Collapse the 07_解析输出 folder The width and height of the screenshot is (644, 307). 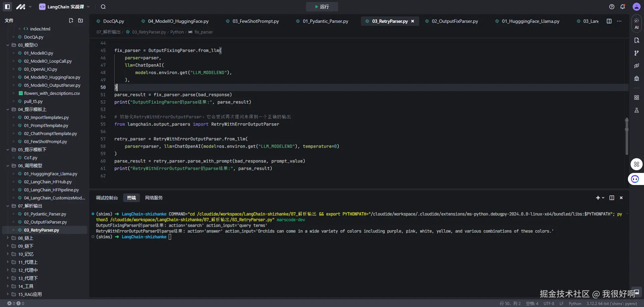click(x=8, y=206)
